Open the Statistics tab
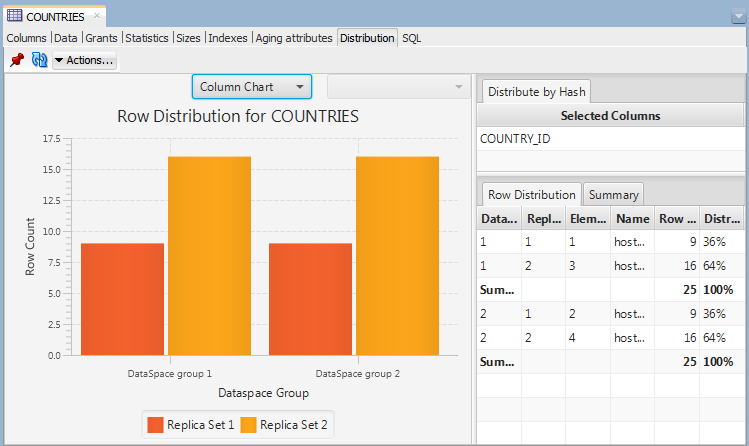Viewport: 749px width, 446px height. [x=147, y=38]
